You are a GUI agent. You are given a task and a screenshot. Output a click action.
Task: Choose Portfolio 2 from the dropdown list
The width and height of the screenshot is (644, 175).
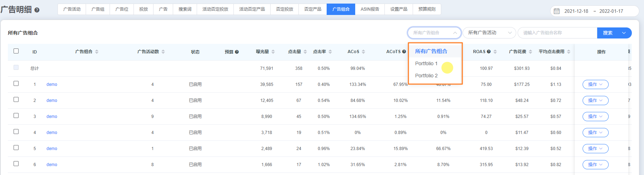pyautogui.click(x=426, y=76)
